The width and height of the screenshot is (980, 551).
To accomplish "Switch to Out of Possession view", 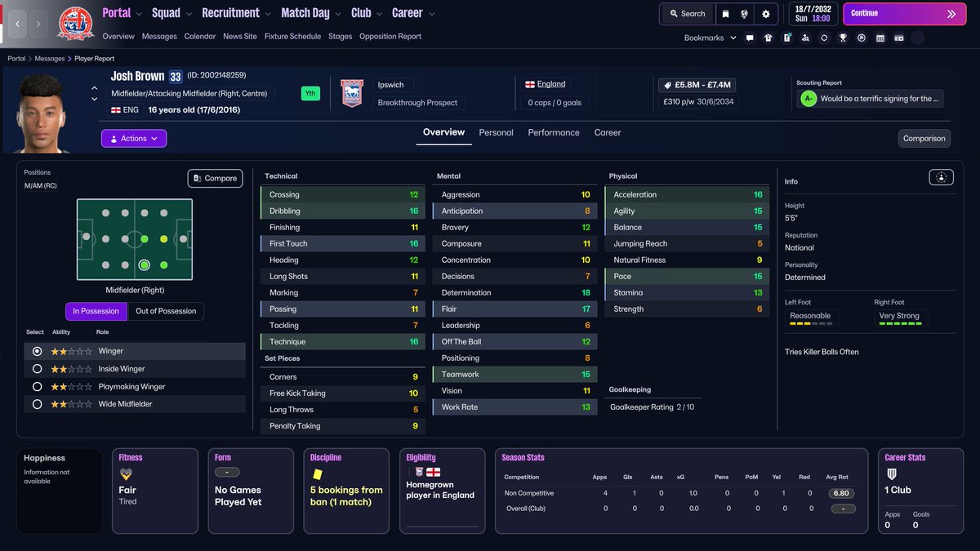I will [167, 311].
